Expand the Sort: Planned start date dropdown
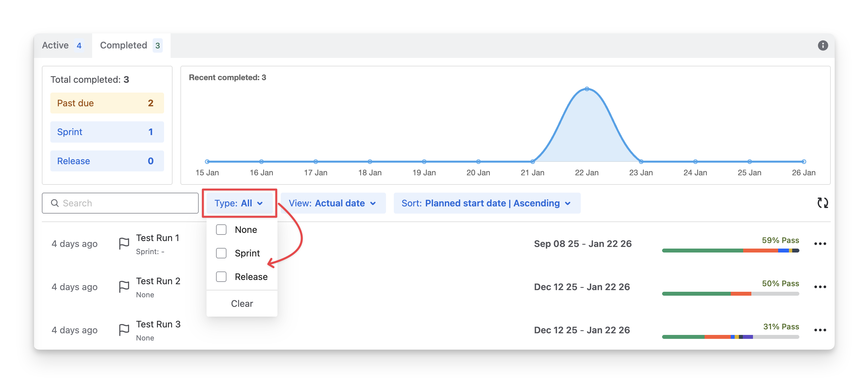Image resolution: width=868 pixels, height=383 pixels. (487, 203)
